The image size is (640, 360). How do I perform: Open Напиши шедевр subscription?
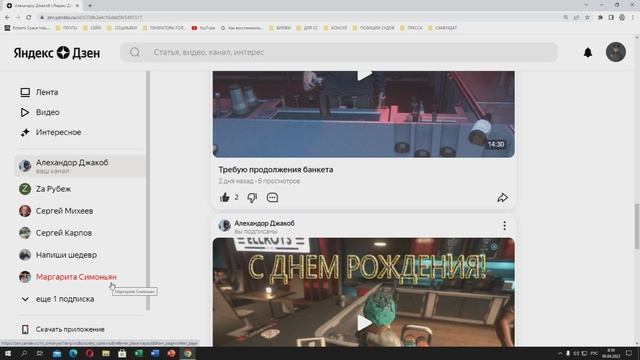coord(58,255)
